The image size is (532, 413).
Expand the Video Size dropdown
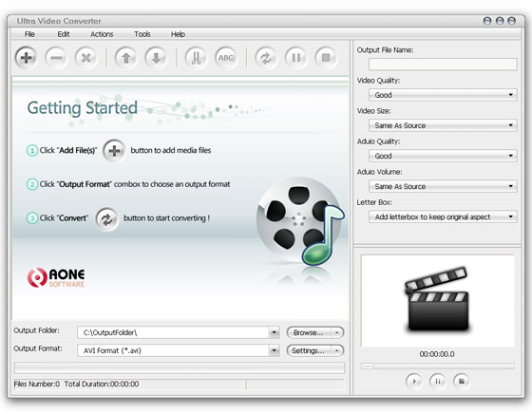[x=443, y=125]
